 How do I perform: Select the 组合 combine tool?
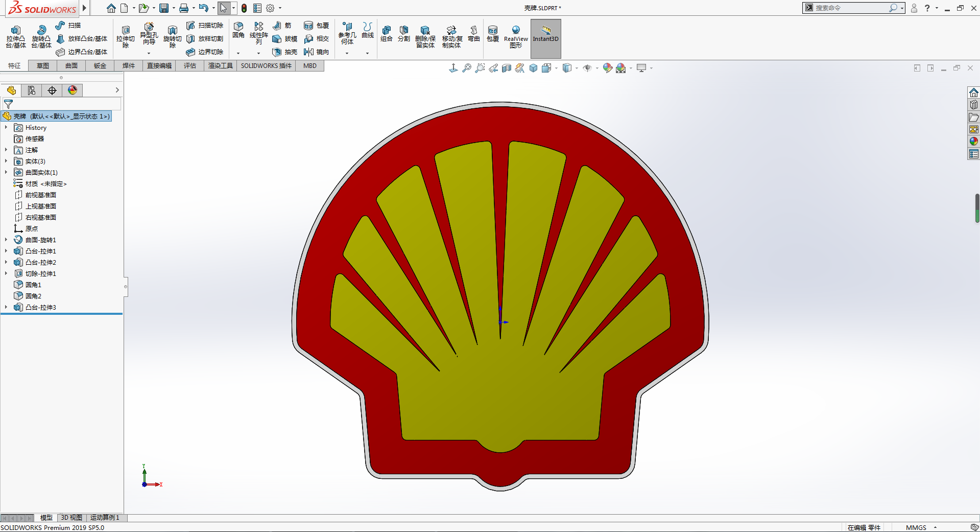click(x=387, y=34)
